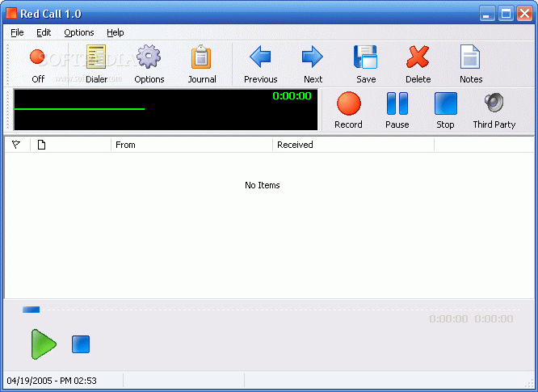Go to Next recording
Screen dimensions: 538x392
click(313, 65)
